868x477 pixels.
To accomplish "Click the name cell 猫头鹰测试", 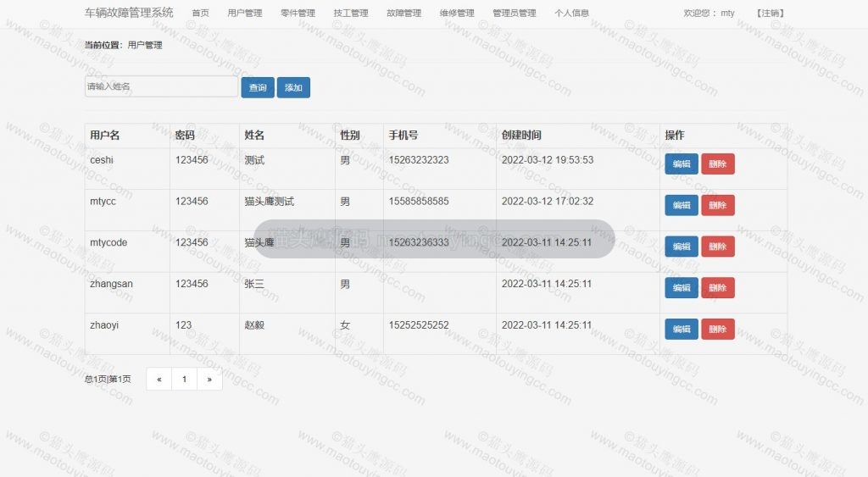I will [269, 202].
